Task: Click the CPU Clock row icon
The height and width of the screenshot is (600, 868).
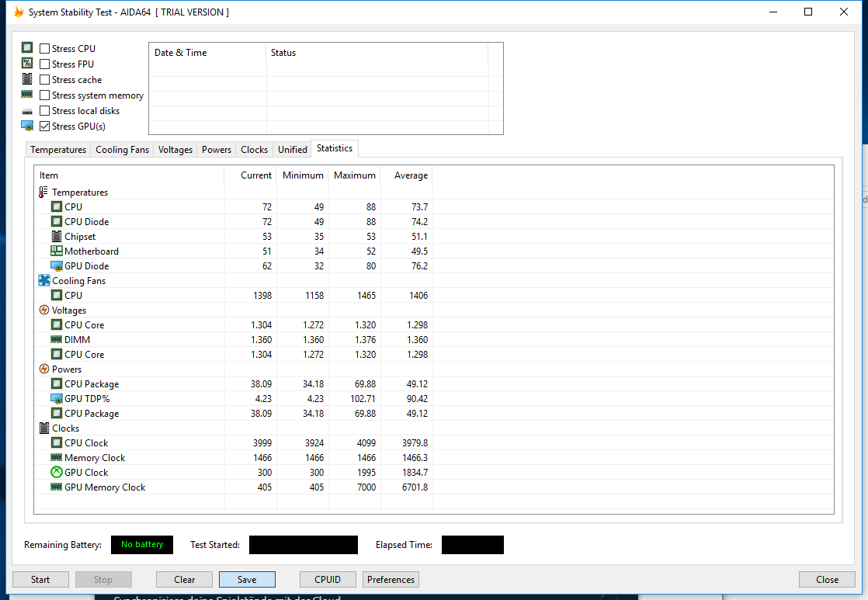Action: click(57, 442)
